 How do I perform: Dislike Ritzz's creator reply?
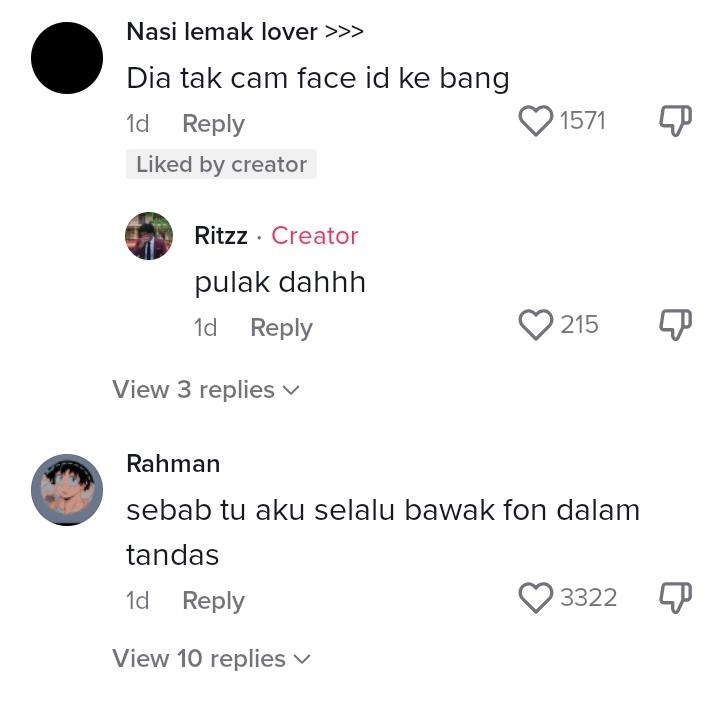pos(675,325)
